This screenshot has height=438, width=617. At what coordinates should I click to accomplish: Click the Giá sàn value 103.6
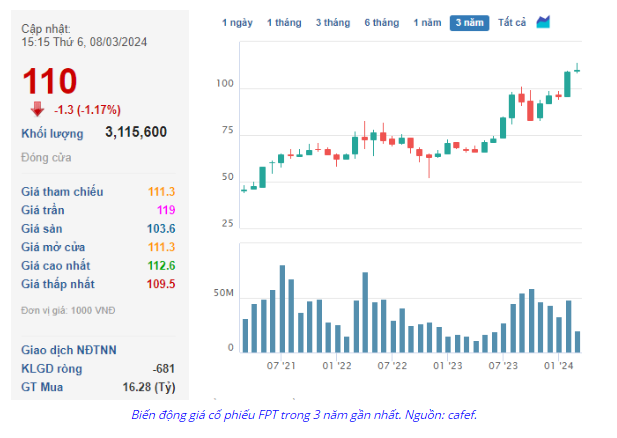(160, 228)
